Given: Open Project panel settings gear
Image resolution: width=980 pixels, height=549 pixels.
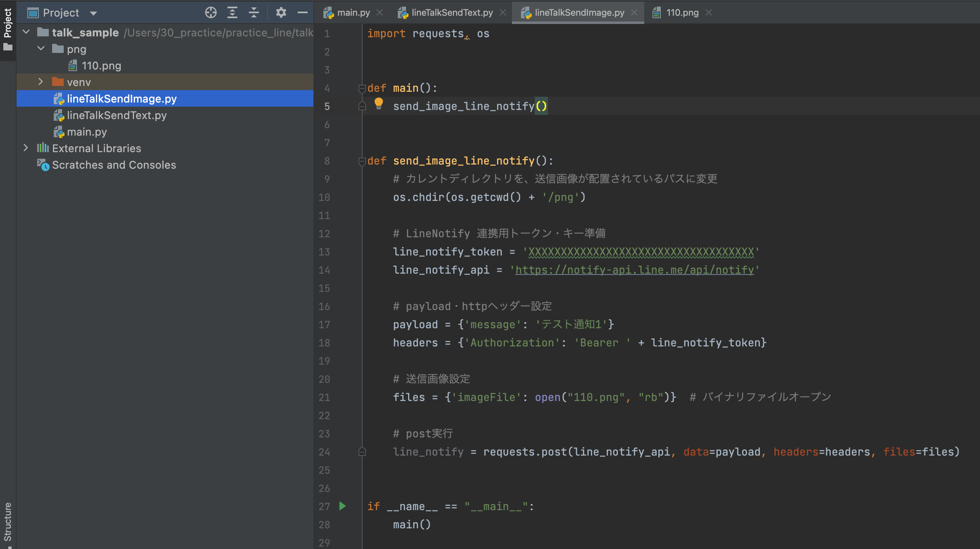Looking at the screenshot, I should tap(281, 13).
